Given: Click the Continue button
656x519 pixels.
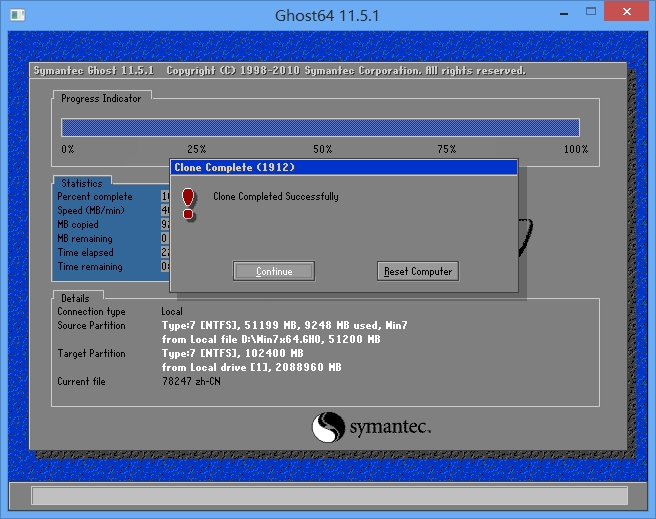Looking at the screenshot, I should 274,271.
